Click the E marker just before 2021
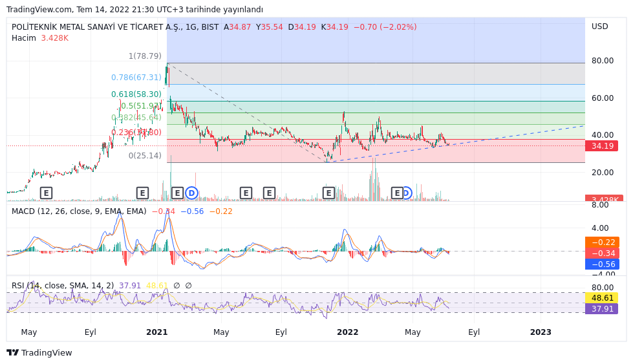 (142, 193)
